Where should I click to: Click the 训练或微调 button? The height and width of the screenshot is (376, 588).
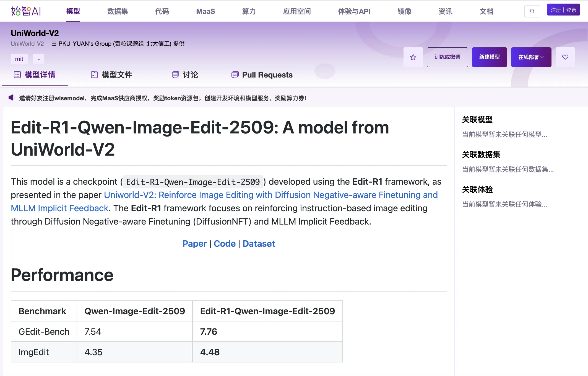[447, 57]
